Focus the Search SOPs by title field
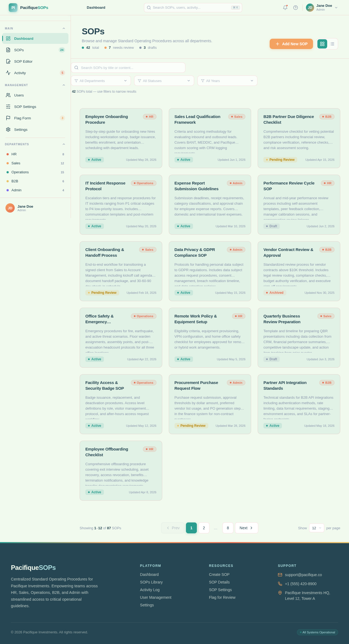Image resolution: width=349 pixels, height=644 pixels. (128, 68)
